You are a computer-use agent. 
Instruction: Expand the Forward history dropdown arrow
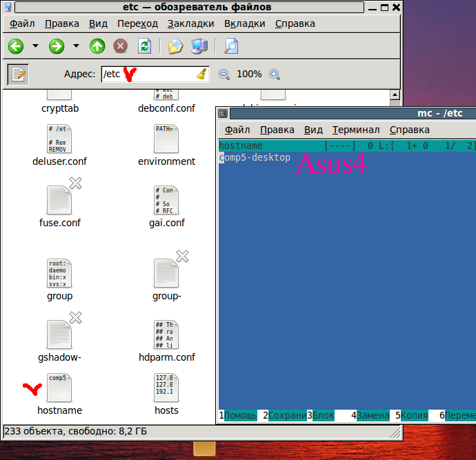[x=76, y=46]
